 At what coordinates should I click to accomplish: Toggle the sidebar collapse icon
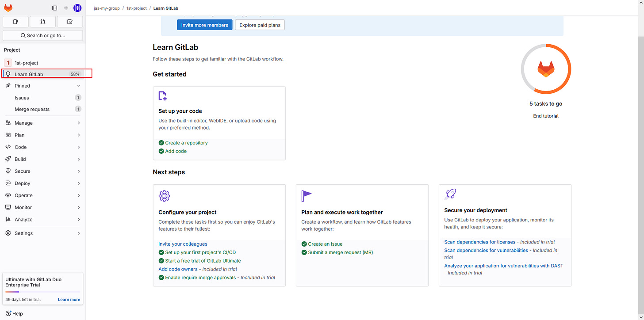[x=55, y=8]
